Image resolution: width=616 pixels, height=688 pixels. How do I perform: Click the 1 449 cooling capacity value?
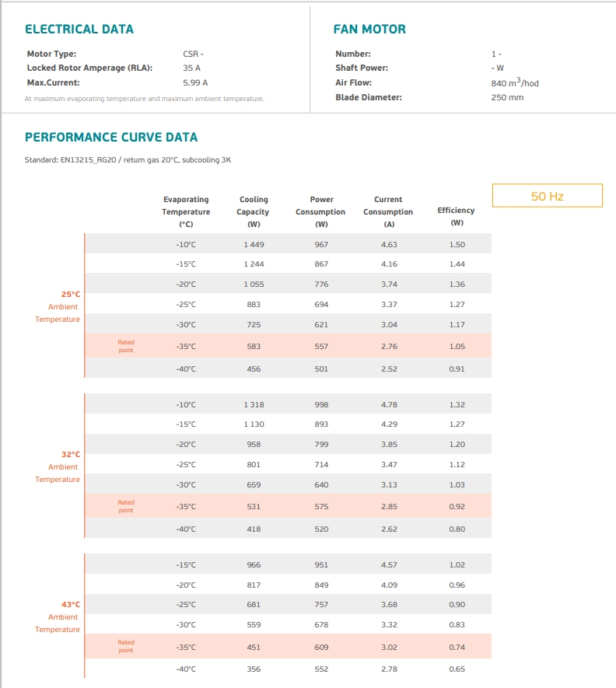(254, 244)
